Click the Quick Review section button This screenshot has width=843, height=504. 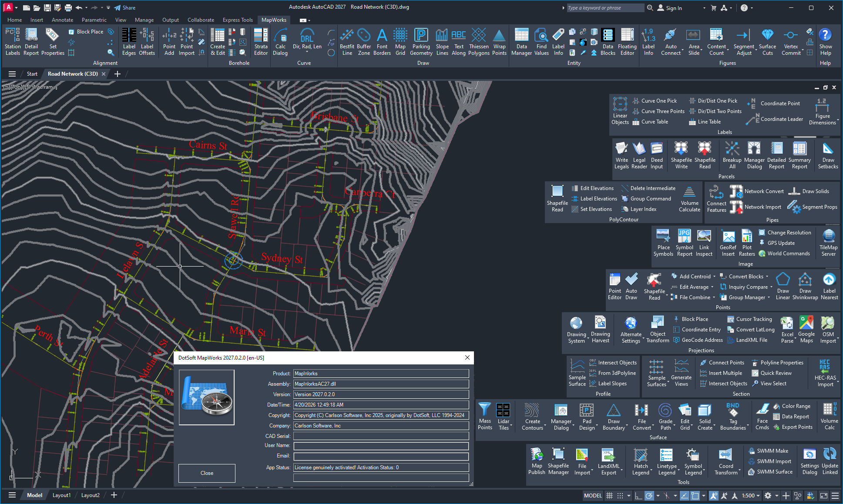tap(772, 373)
